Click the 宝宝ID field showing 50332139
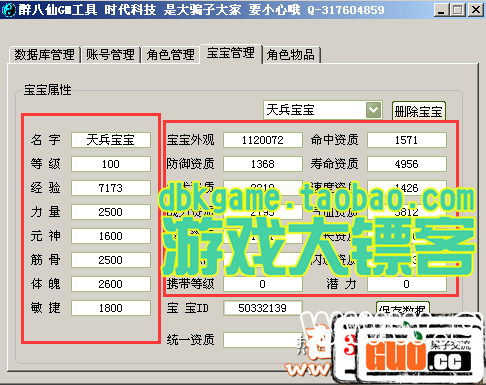The image size is (486, 385). (x=263, y=308)
